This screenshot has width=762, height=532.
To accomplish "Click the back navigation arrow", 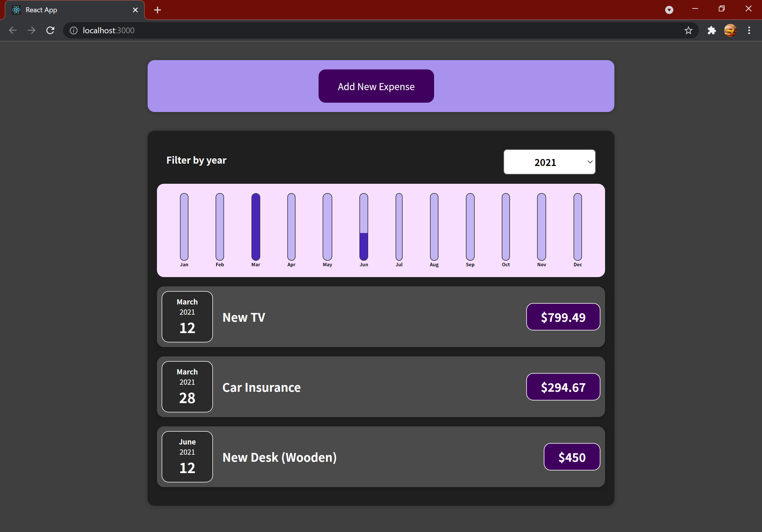I will click(x=13, y=30).
